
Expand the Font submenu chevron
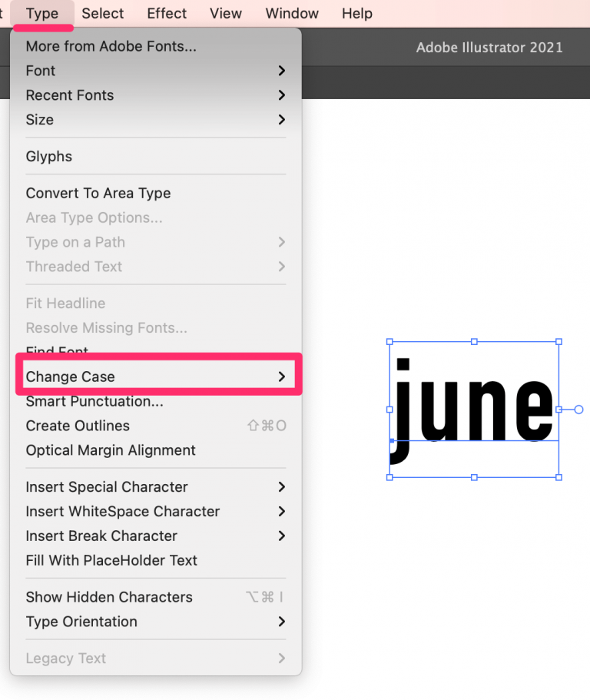click(282, 71)
